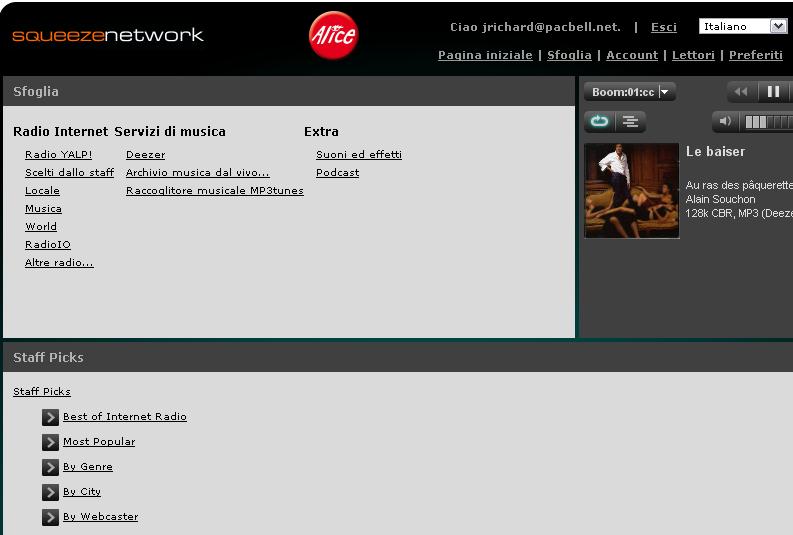
Task: Click the Esci logout link
Action: [663, 27]
